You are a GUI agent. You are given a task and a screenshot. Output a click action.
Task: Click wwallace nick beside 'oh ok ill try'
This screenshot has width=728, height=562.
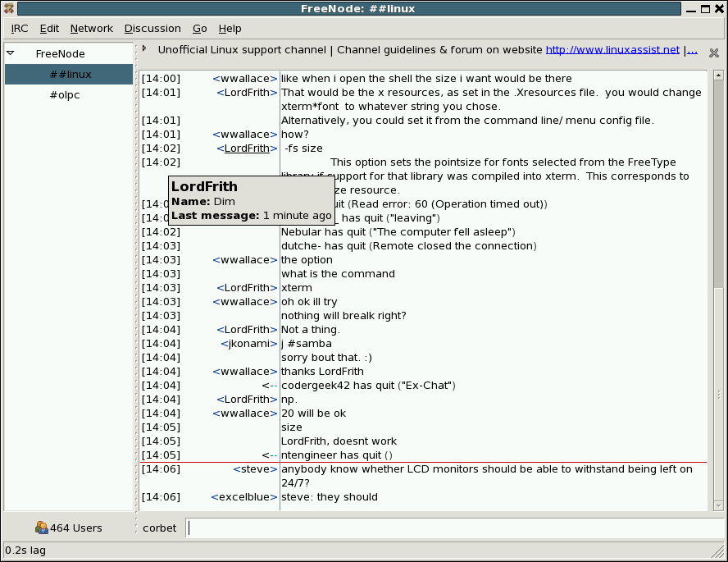pyautogui.click(x=244, y=302)
